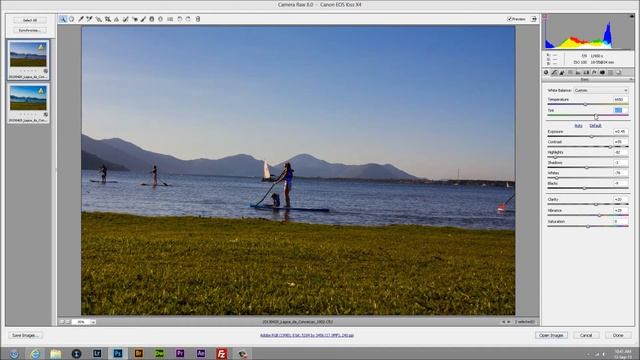Open Adobe Bridge from the taskbar
Screen dimensions: 640x360
138,353
